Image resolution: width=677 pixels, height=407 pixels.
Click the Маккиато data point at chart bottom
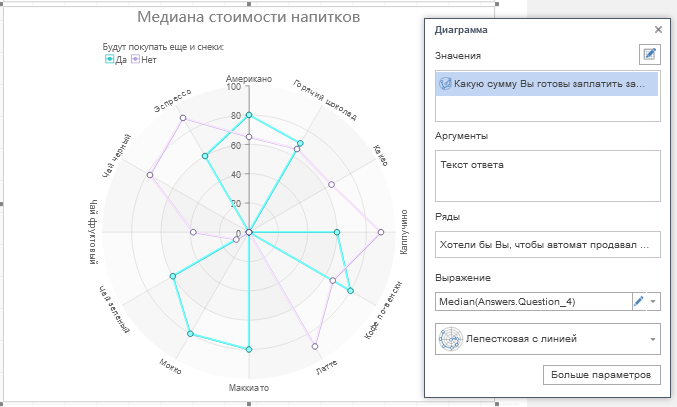pyautogui.click(x=249, y=349)
